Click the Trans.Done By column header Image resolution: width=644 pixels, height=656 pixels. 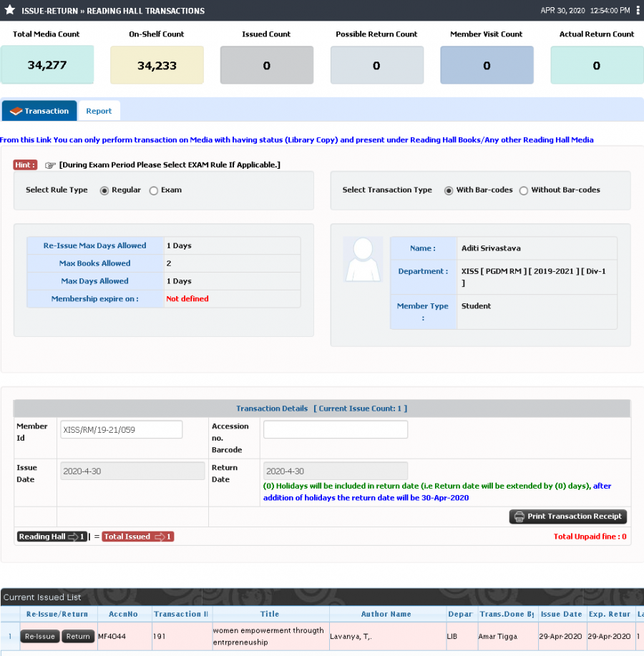(x=507, y=614)
